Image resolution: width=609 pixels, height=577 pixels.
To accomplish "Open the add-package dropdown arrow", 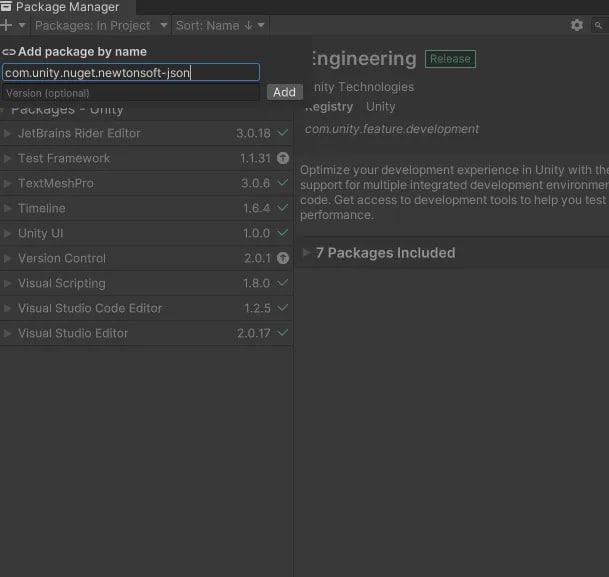I will point(22,25).
